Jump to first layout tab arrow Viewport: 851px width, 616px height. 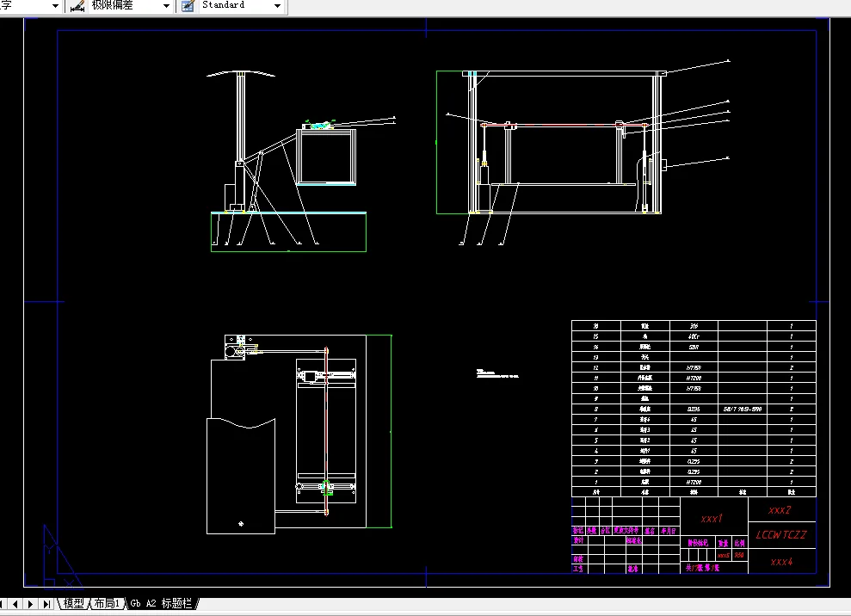pyautogui.click(x=3, y=603)
